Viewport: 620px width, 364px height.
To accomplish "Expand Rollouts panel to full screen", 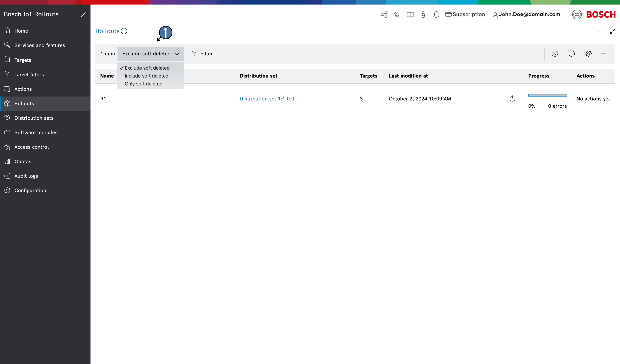I will coord(613,31).
